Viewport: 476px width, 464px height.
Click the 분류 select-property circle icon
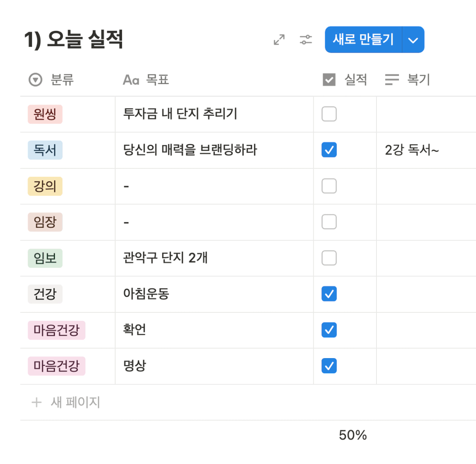pos(35,80)
